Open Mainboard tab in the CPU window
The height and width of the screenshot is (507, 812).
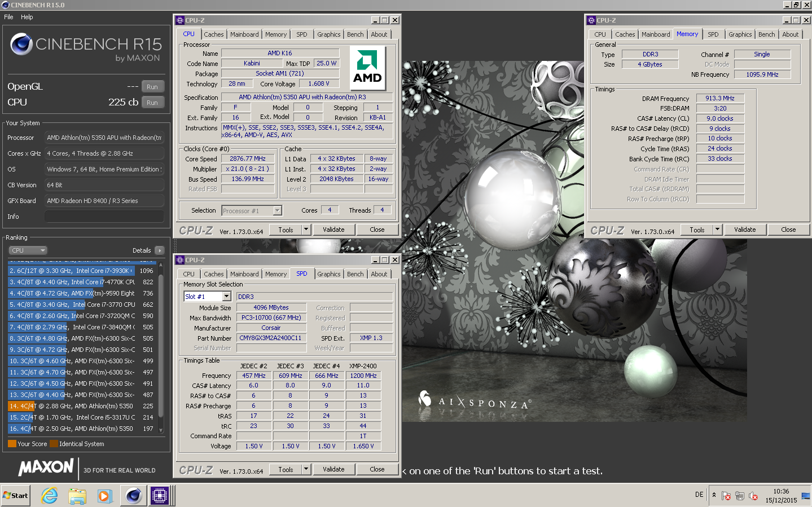(244, 34)
